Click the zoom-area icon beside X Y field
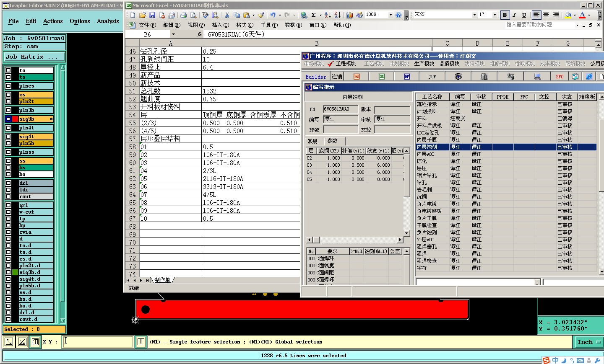The image size is (604, 364). tap(8, 342)
